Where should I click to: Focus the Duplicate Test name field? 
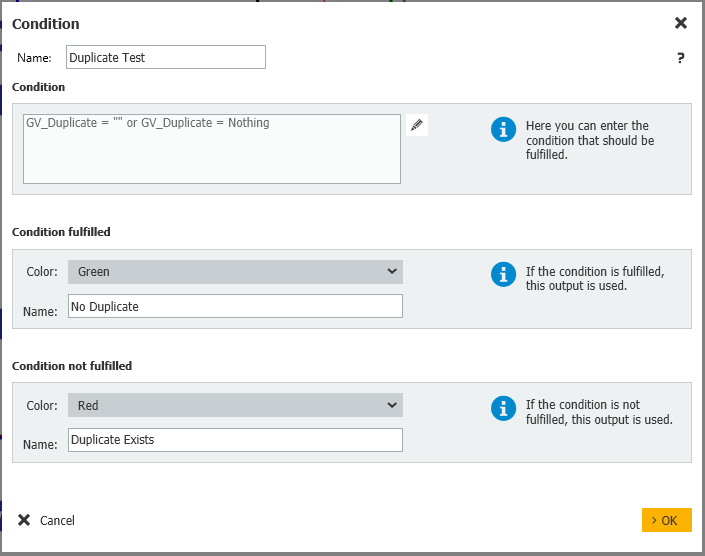[166, 57]
